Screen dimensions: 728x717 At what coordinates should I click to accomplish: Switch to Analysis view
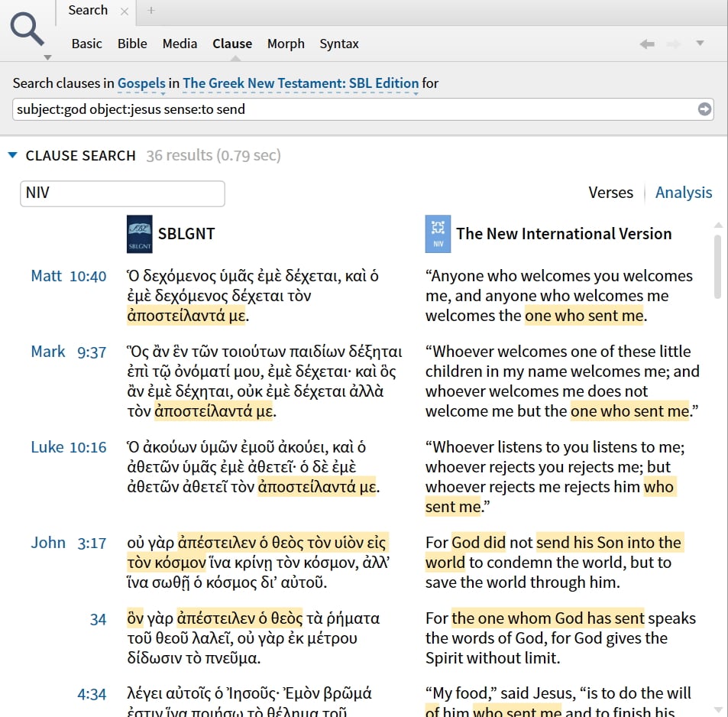click(x=684, y=193)
